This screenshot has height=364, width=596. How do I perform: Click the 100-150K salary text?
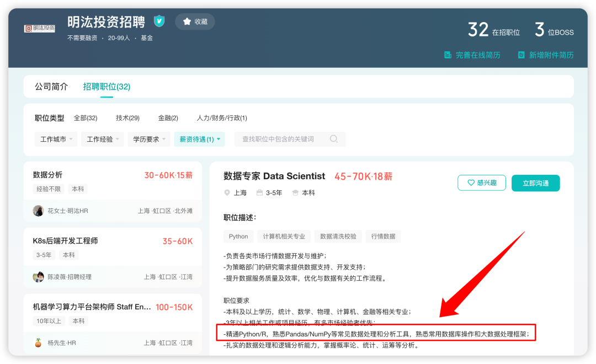pos(174,307)
